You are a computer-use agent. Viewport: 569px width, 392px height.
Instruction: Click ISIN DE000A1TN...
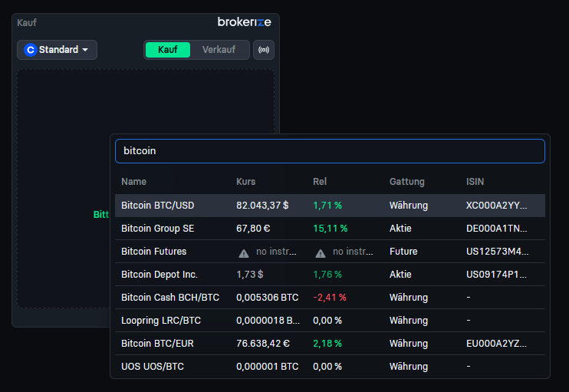(496, 229)
